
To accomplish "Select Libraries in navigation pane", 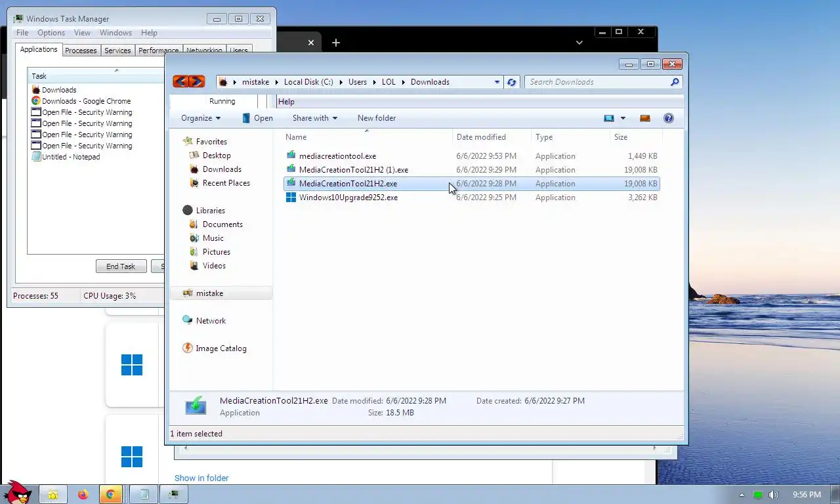I will click(210, 211).
